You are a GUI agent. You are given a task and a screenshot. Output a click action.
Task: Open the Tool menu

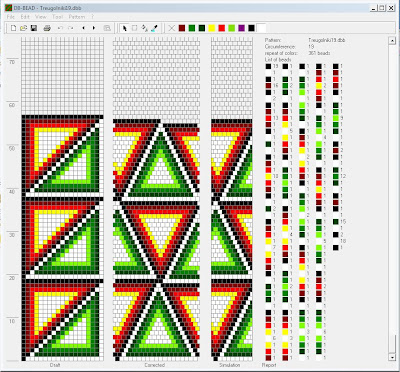[x=58, y=17]
